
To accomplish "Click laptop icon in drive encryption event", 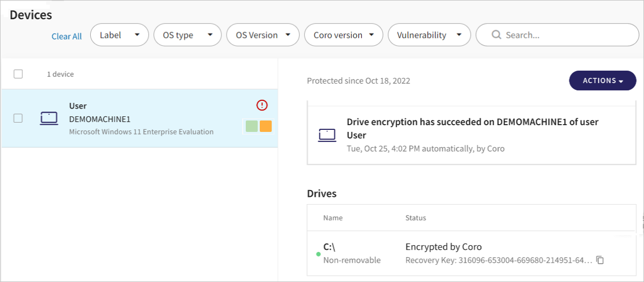I will click(x=327, y=135).
